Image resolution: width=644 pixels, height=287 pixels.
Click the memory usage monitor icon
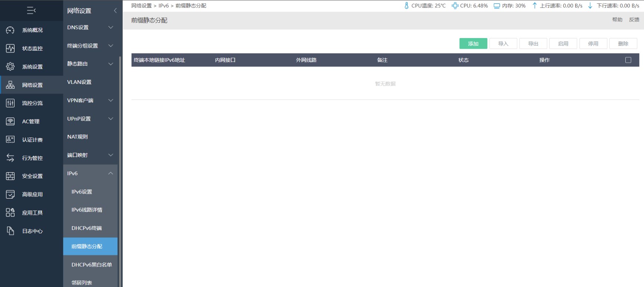coord(497,6)
